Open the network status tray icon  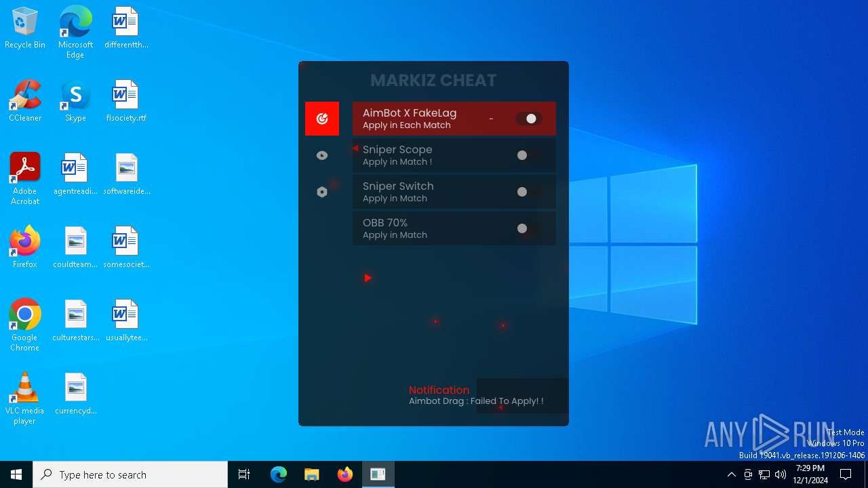point(764,474)
